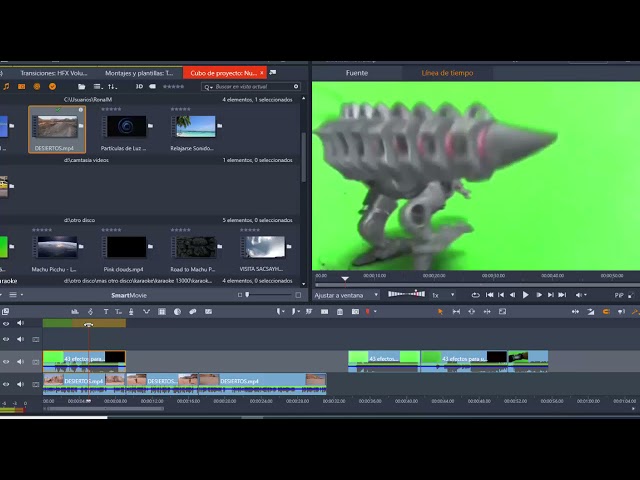This screenshot has width=640, height=480.
Task: Open the Transiciones: HFX Volu... tab
Action: click(x=54, y=73)
